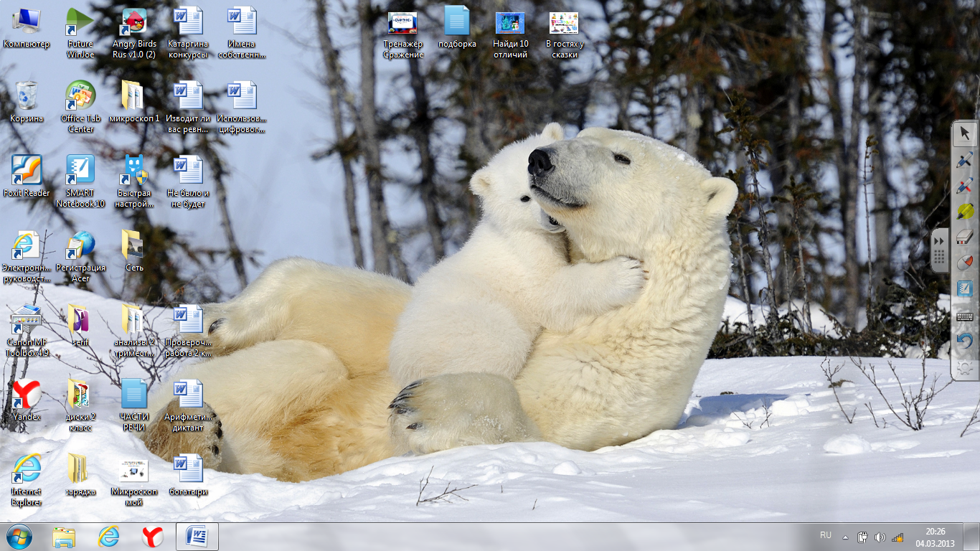980x551 pixels.
Task: Select the Быстрая настройка shortcut icon
Action: tap(134, 182)
